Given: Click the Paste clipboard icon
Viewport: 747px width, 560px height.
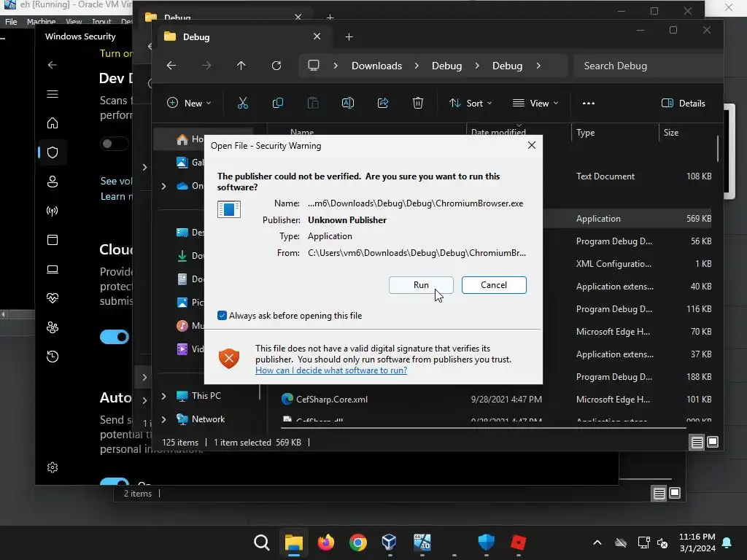Looking at the screenshot, I should (x=312, y=103).
